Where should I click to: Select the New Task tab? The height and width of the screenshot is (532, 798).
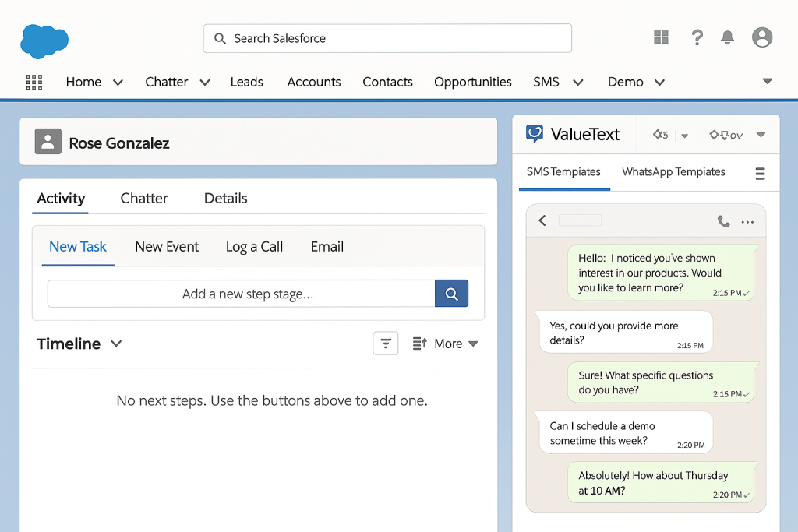pos(78,247)
